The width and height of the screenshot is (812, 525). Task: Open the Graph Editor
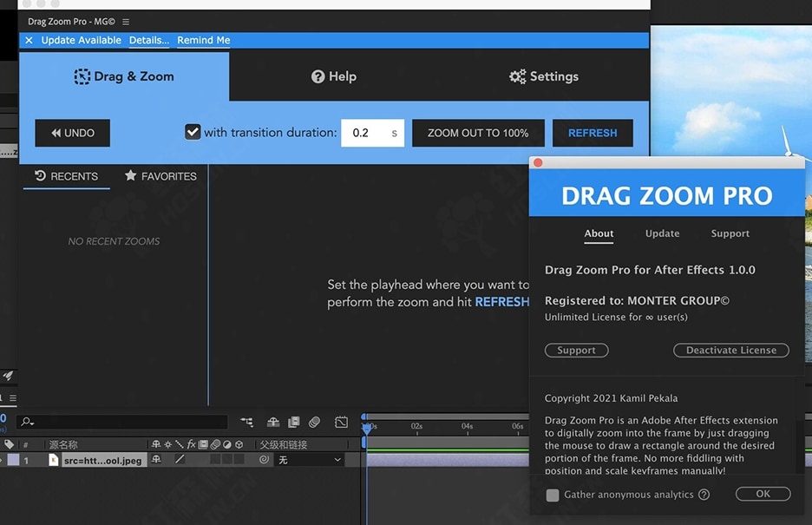tap(341, 422)
